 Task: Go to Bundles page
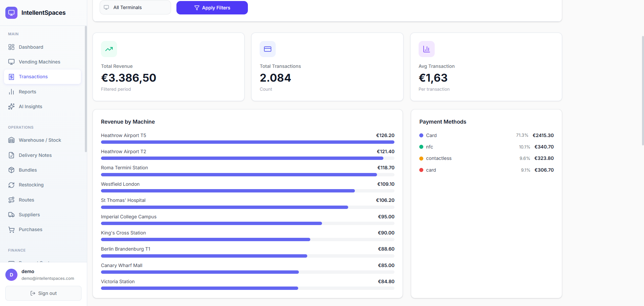[x=42, y=170]
